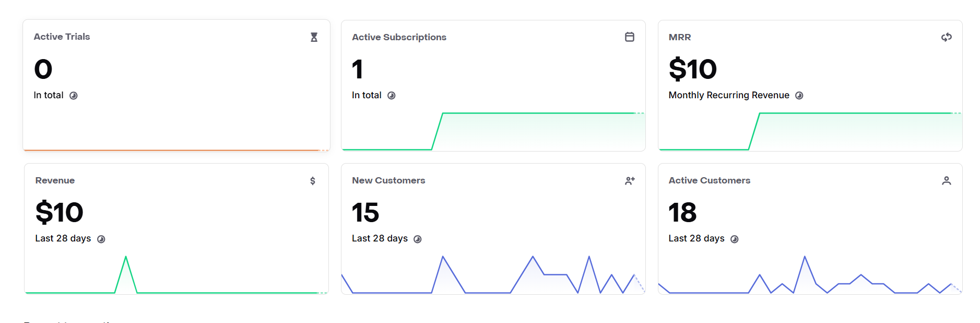Click the Active Customers sparkline chart
The height and width of the screenshot is (323, 980).
click(810, 275)
